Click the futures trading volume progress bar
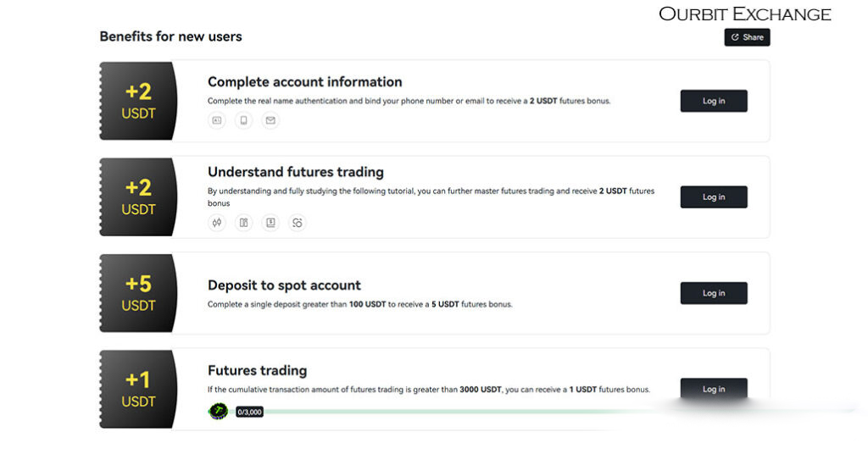The image size is (868, 454). pos(442,412)
